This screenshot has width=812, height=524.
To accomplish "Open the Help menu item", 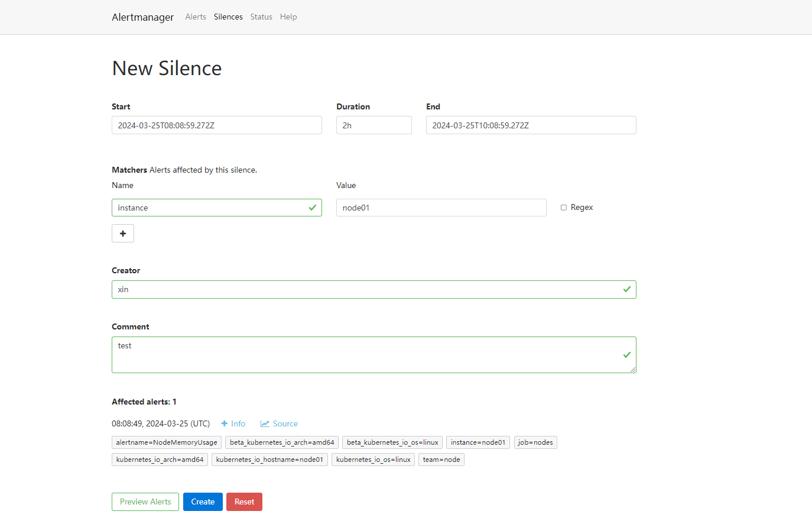I will pos(288,17).
